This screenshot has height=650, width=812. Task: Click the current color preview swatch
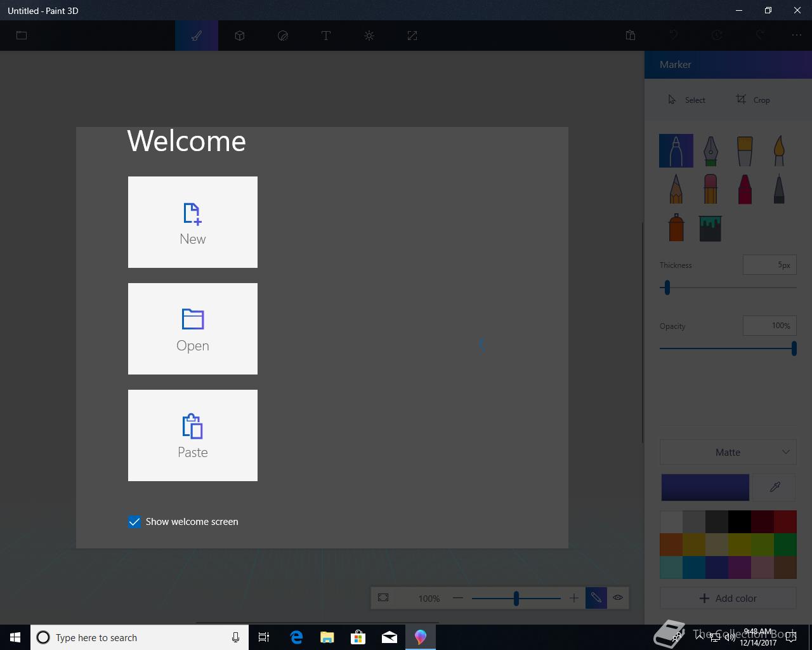pos(705,487)
